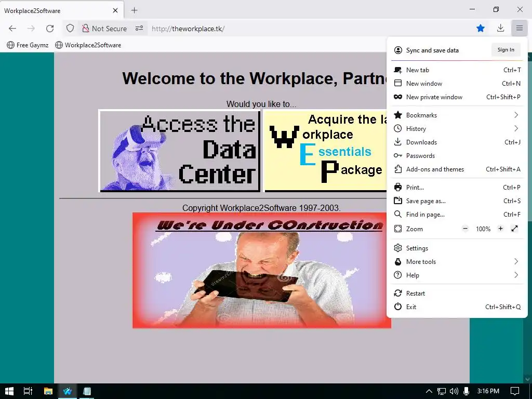Open a New private window
532x399 pixels.
click(x=457, y=97)
